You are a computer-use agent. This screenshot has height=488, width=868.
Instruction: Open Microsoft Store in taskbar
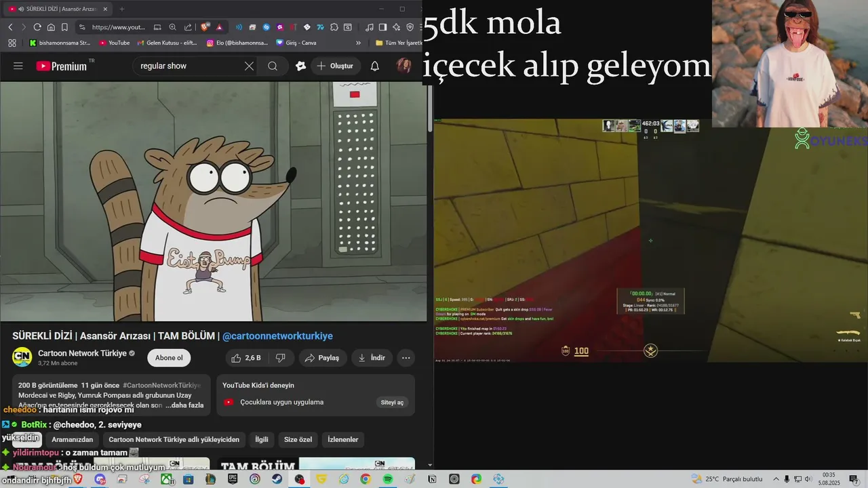pos(189,479)
